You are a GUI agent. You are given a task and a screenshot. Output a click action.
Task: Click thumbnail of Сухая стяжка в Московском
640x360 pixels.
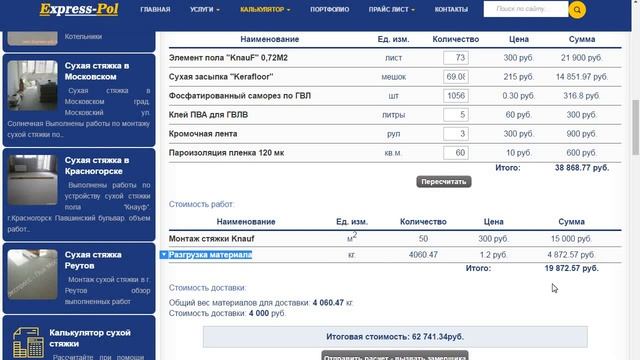33,85
